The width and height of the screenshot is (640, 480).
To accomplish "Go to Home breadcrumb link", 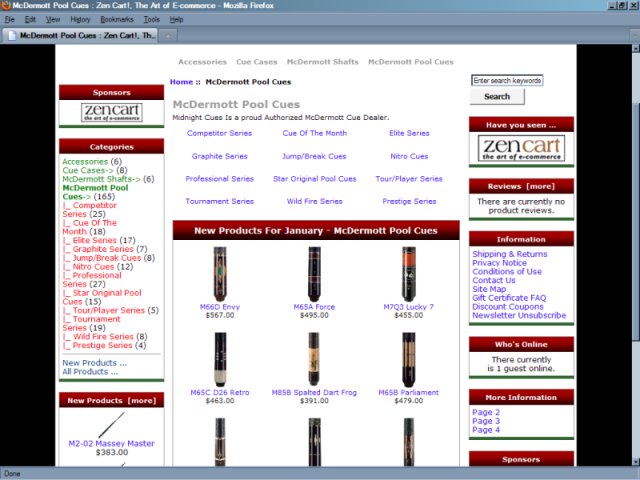I will point(181,82).
